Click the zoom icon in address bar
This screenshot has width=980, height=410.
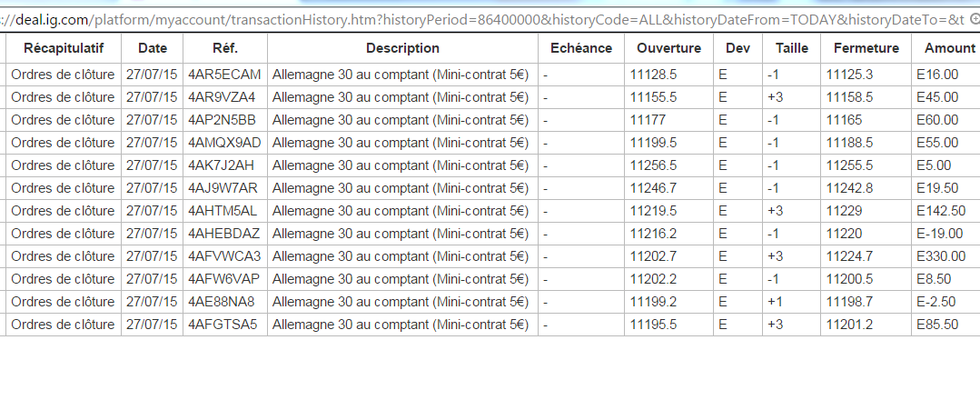[x=975, y=17]
